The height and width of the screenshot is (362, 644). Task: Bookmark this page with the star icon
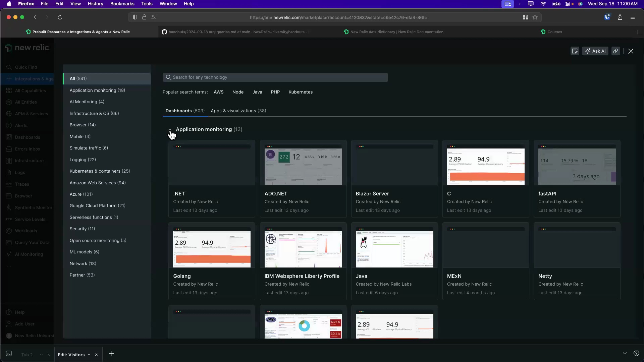(535, 17)
